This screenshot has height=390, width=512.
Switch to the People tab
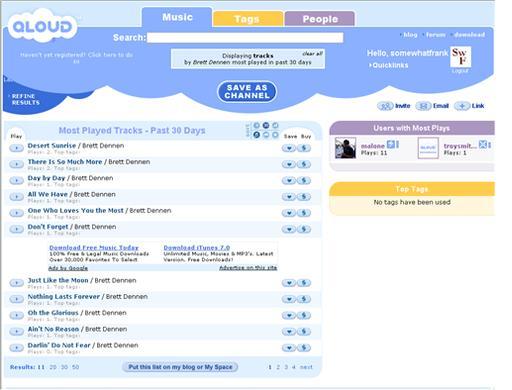tap(320, 19)
